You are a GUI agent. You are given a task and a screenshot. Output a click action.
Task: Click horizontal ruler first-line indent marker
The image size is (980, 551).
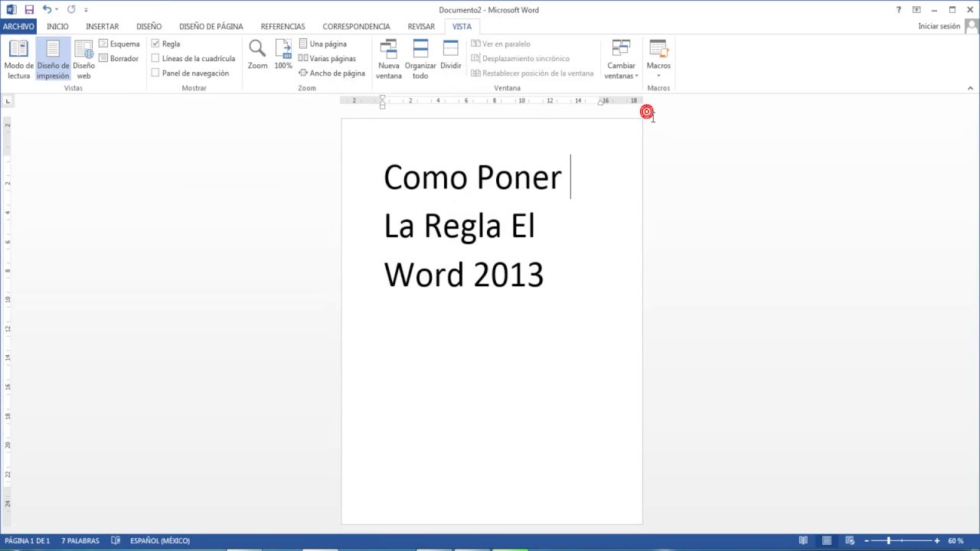(382, 98)
